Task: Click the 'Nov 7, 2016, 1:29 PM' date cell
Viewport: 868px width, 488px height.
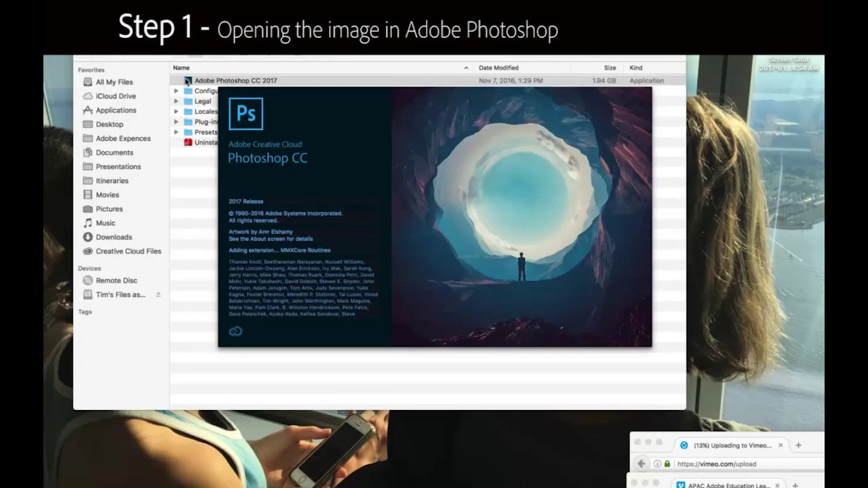Action: [511, 81]
